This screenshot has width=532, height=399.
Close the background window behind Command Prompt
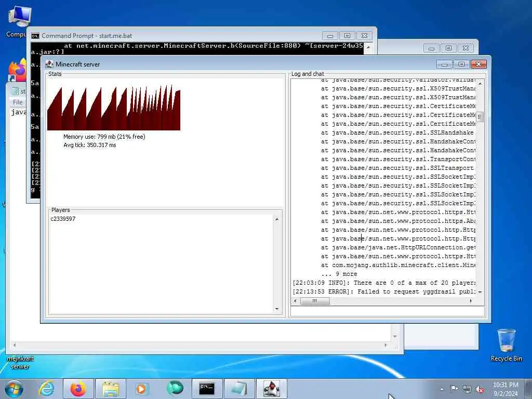tap(466, 48)
